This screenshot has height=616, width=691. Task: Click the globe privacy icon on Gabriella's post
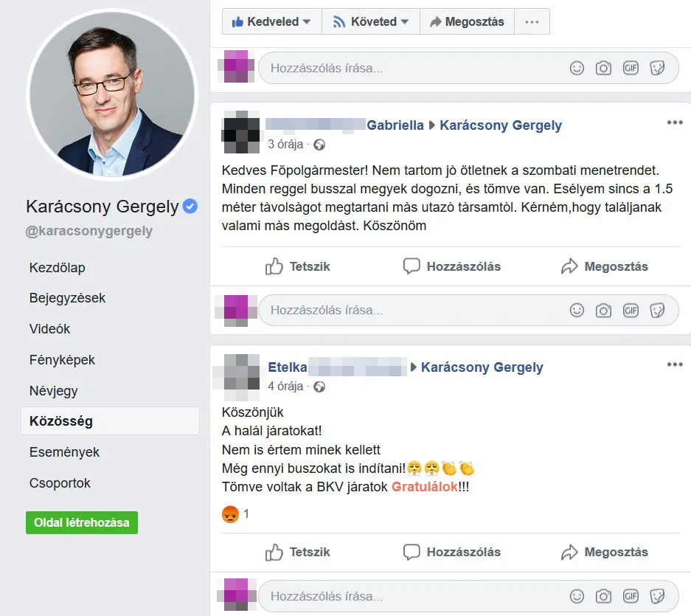(x=319, y=145)
